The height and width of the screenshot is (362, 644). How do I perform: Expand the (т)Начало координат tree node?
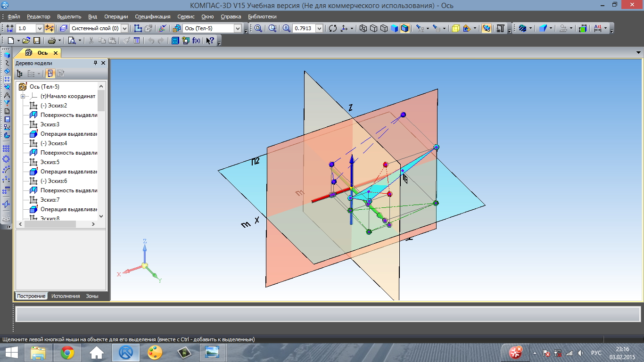click(22, 96)
